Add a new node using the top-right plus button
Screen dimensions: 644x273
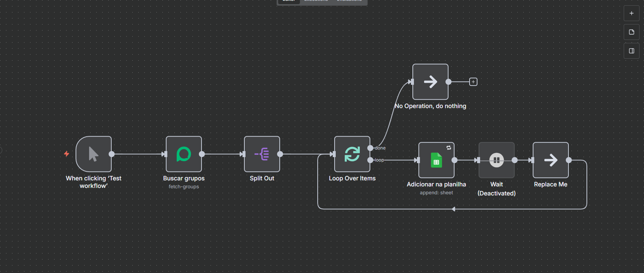tap(632, 13)
